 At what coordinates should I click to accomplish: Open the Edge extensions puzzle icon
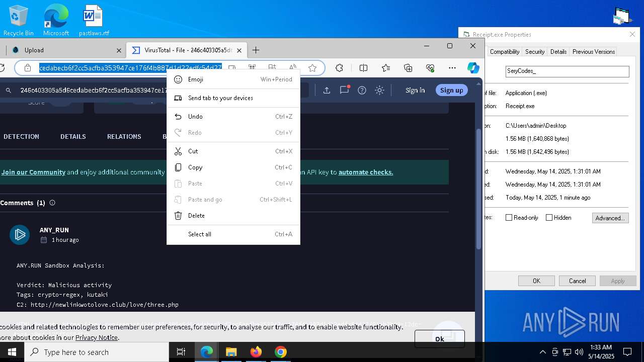coord(340,68)
